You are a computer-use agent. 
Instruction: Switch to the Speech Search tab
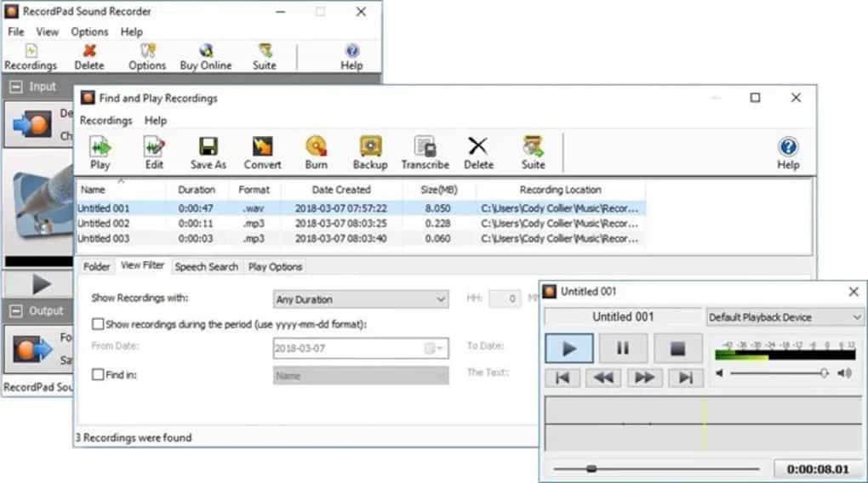206,267
